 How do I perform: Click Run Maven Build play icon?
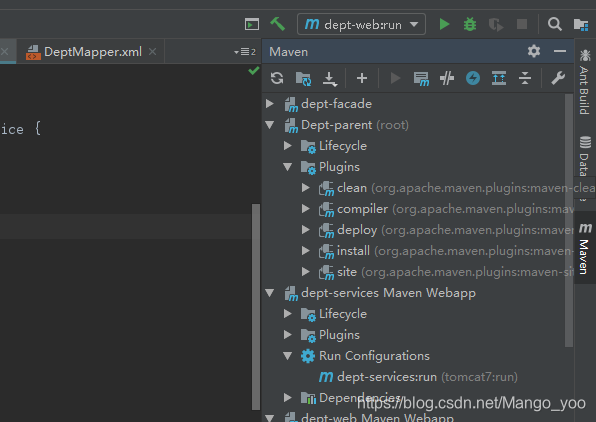(395, 78)
